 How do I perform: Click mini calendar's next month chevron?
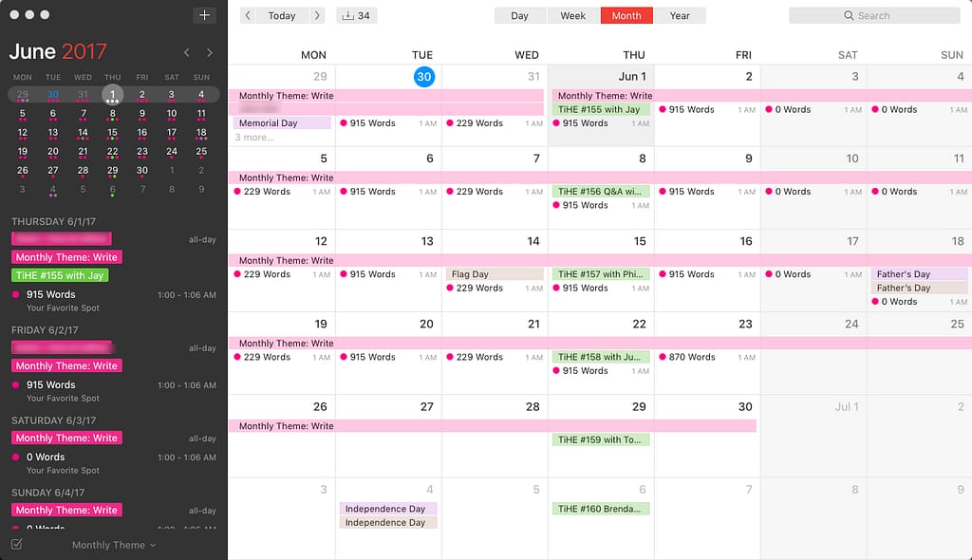pos(210,52)
